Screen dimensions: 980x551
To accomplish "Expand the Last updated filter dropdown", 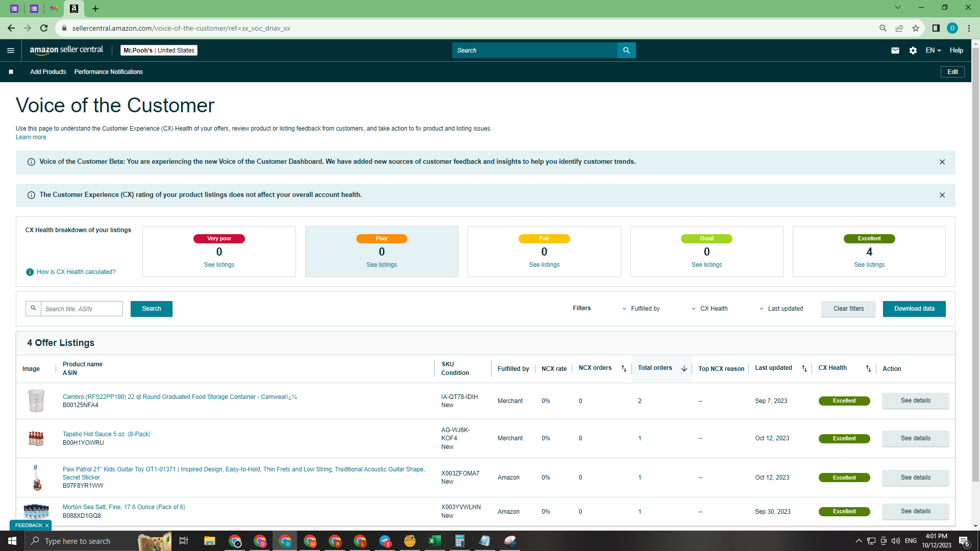I will pyautogui.click(x=781, y=309).
